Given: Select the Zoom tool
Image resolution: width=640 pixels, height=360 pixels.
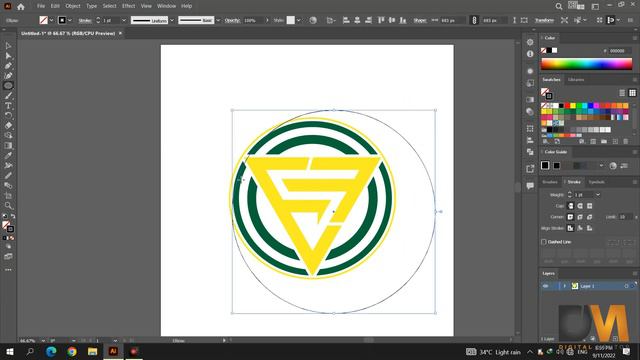Looking at the screenshot, I should (8, 205).
